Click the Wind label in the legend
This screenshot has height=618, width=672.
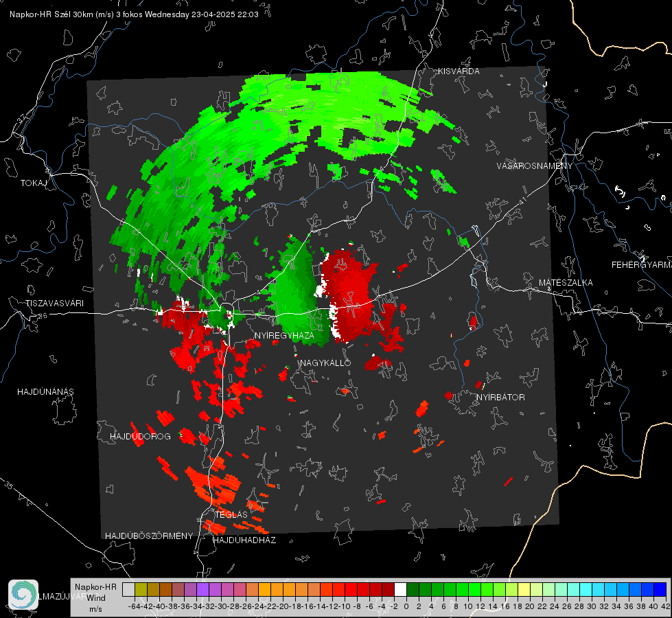[96, 597]
